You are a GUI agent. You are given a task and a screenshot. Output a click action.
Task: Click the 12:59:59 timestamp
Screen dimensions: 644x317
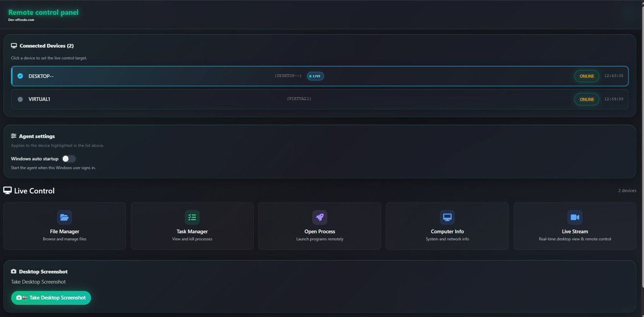pyautogui.click(x=613, y=99)
